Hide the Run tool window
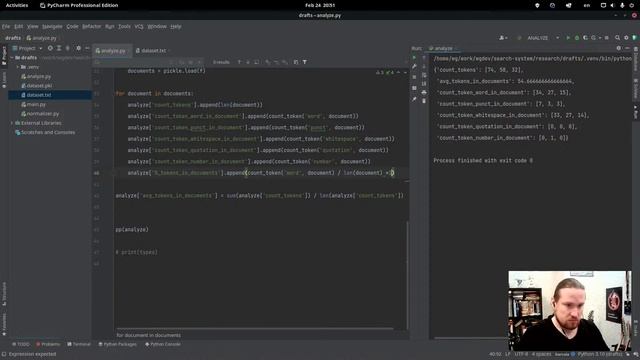This screenshot has height=360, width=640. (x=627, y=48)
